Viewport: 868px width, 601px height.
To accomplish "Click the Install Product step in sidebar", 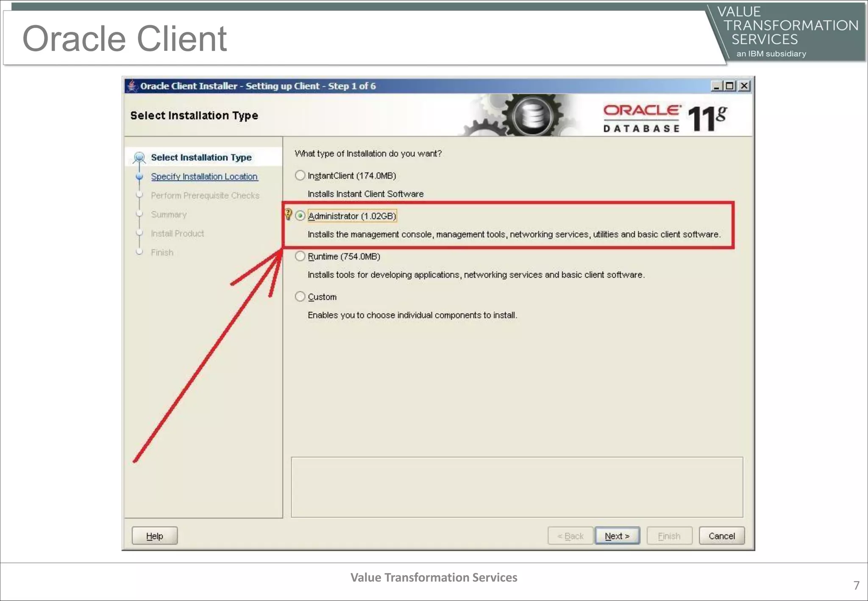I will 177,234.
